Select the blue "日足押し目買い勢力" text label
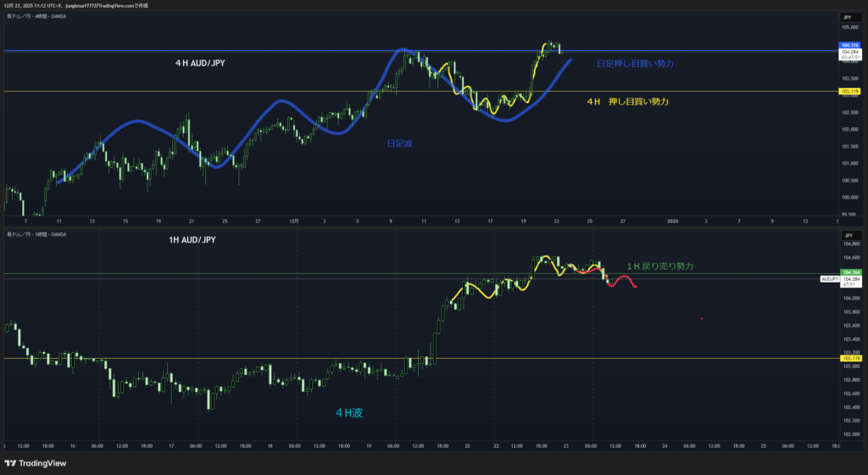This screenshot has width=868, height=475. (635, 64)
